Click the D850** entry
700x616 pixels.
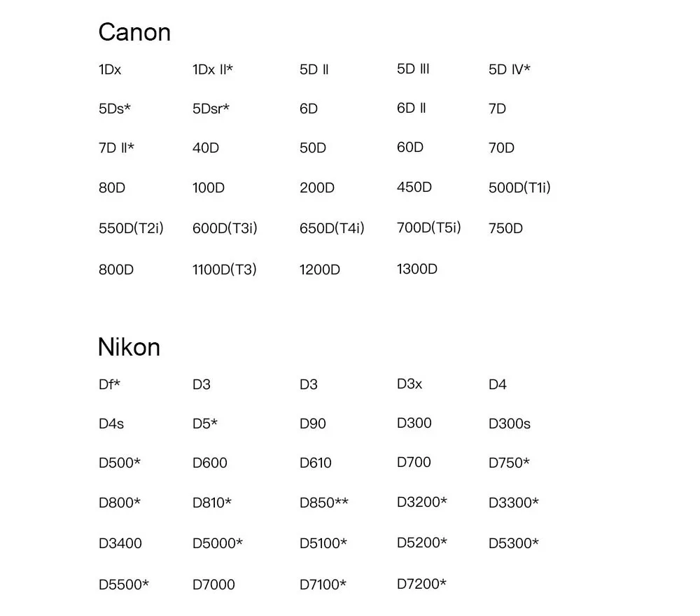coord(323,503)
